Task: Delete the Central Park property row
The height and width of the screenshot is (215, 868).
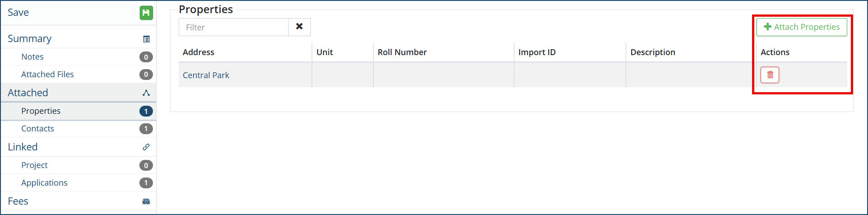Action: click(770, 75)
